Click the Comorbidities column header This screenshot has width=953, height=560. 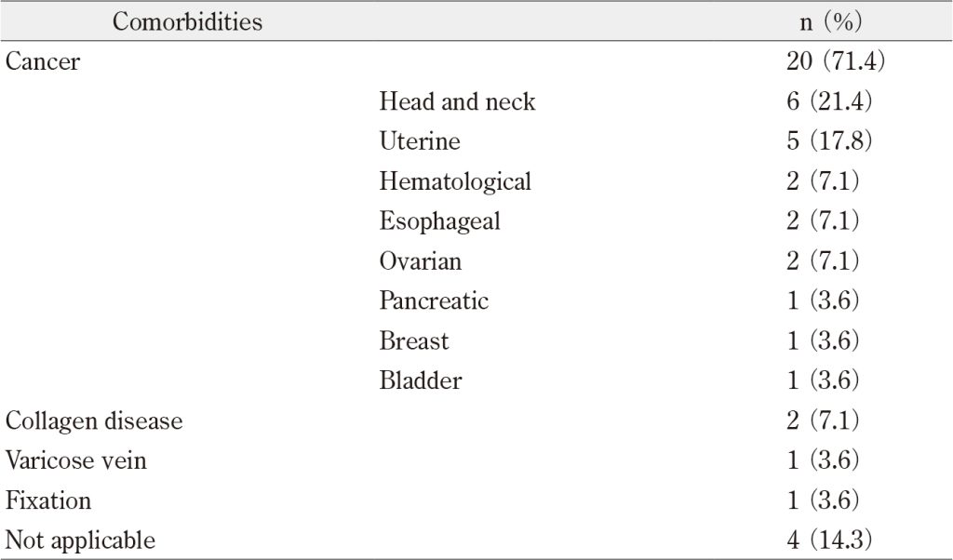[187, 22]
